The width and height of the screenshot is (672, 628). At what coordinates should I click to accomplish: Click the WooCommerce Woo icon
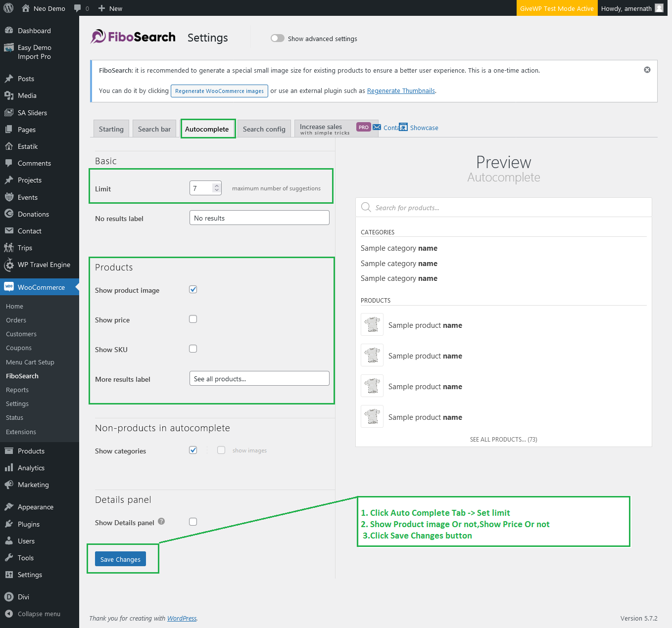click(x=9, y=287)
